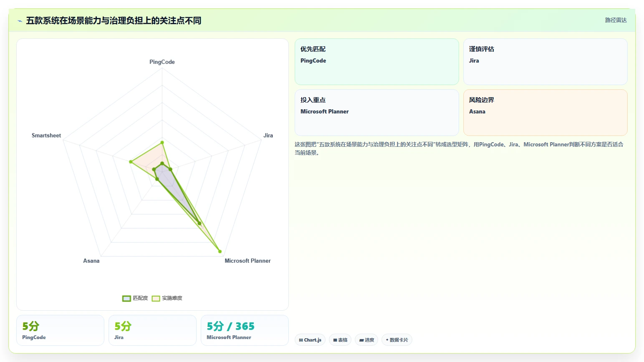Click the 路径雷达 label in the header

[x=616, y=20]
